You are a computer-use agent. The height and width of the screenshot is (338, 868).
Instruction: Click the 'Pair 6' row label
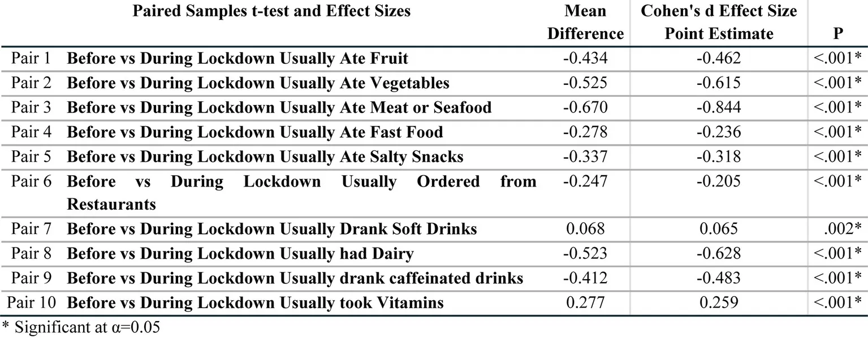[x=32, y=181]
